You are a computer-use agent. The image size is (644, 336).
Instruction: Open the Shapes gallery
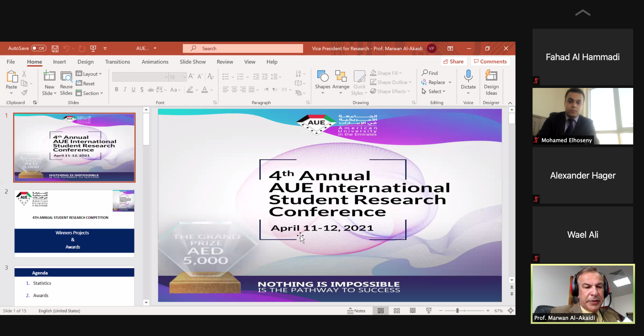323,82
